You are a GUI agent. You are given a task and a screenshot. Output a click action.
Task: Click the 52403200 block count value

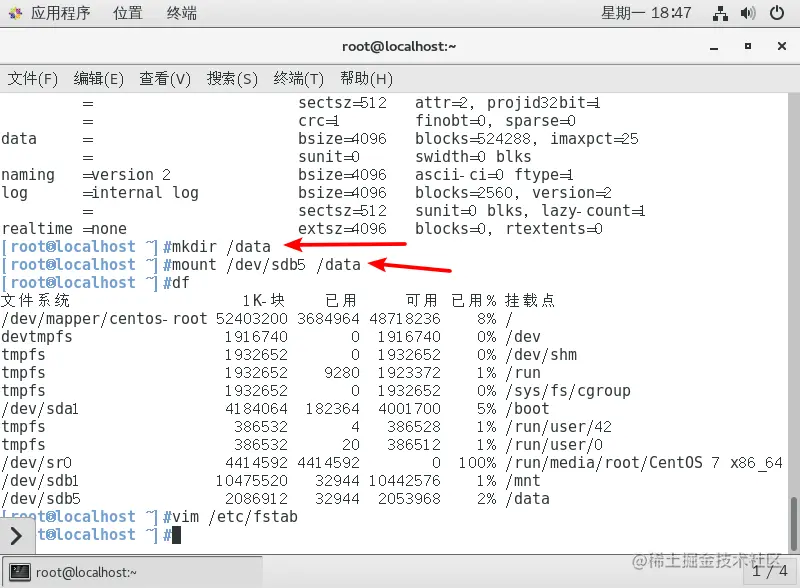252,319
